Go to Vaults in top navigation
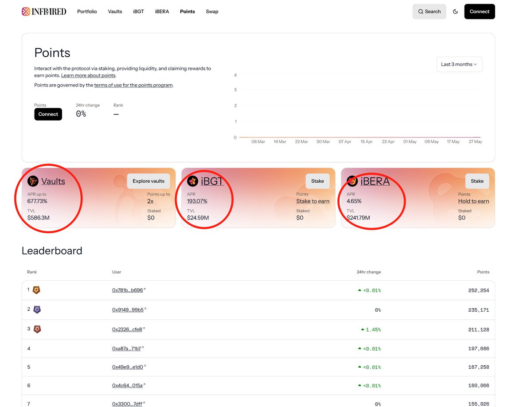This screenshot has width=532, height=407. point(115,12)
